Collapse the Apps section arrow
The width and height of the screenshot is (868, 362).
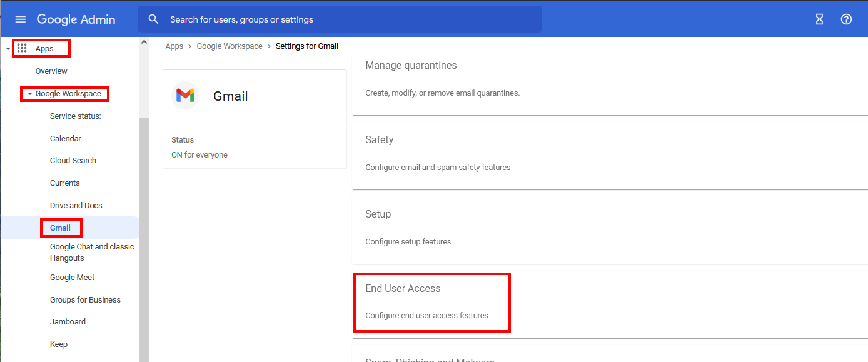click(x=8, y=49)
